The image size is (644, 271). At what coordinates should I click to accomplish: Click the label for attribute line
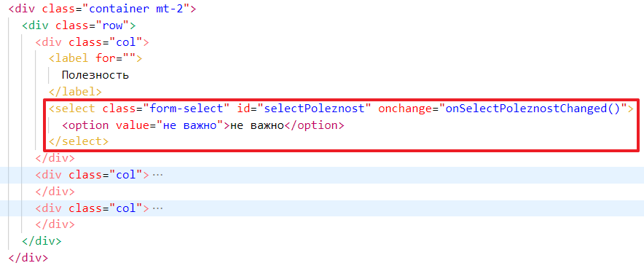pyautogui.click(x=95, y=58)
